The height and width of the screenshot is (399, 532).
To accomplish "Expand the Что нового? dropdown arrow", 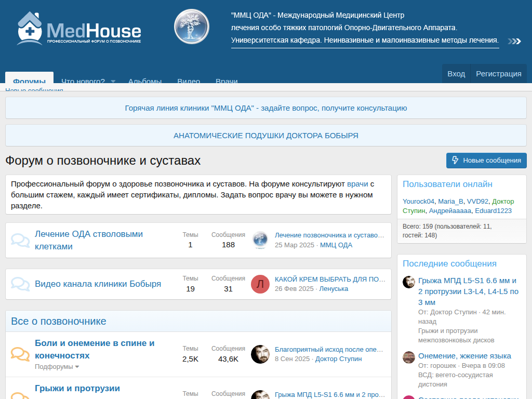I will (x=113, y=81).
